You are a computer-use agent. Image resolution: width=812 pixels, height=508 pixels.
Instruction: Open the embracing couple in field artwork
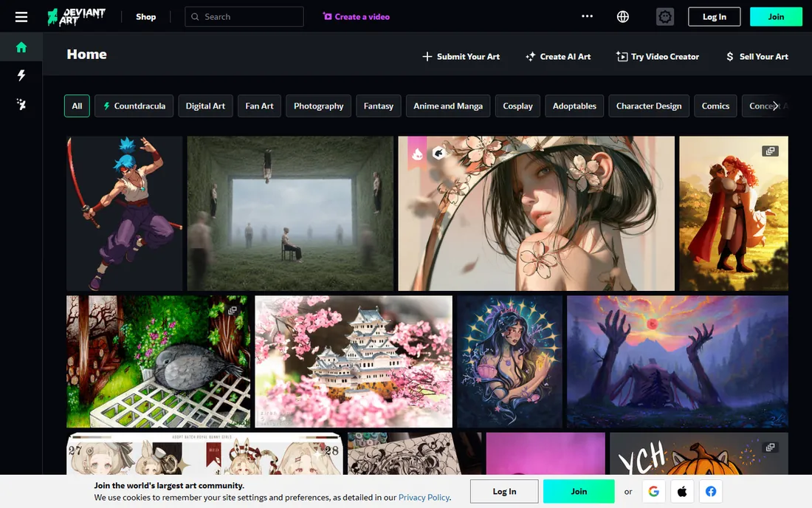pos(734,213)
